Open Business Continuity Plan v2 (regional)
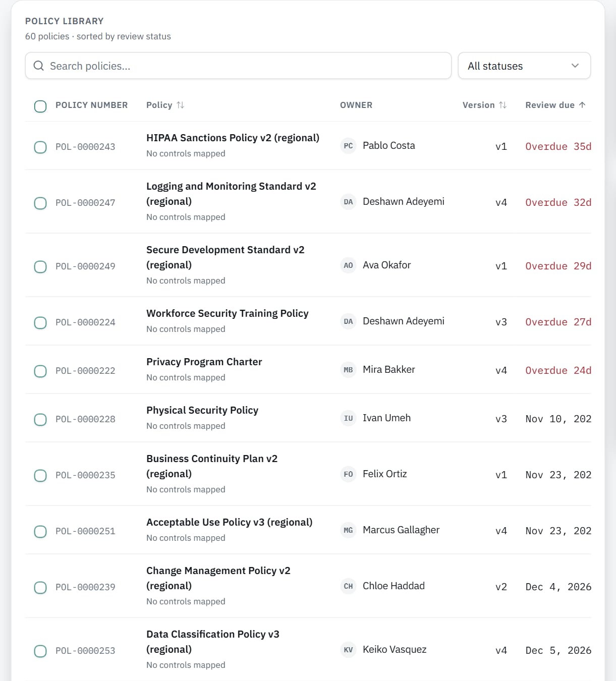The height and width of the screenshot is (681, 616). click(x=212, y=466)
